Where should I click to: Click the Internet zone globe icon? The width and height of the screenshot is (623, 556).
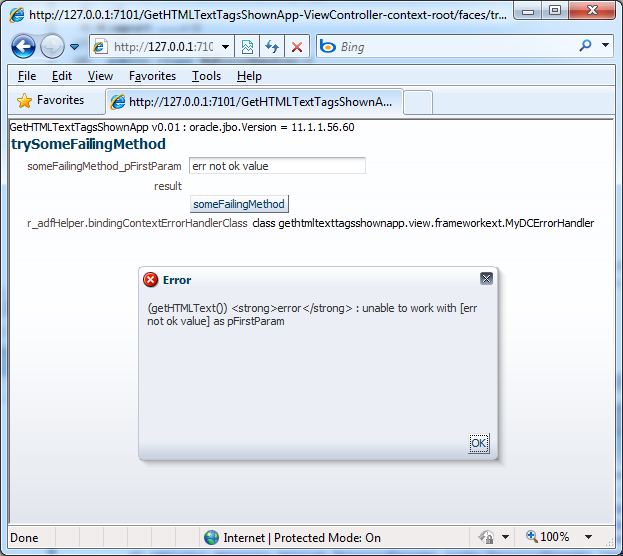click(211, 537)
